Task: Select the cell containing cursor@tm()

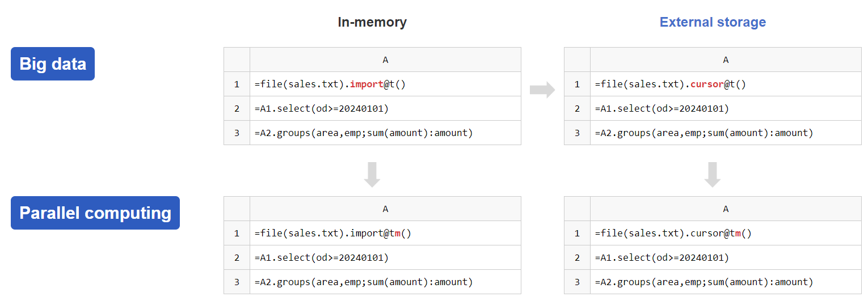Action: (x=726, y=233)
